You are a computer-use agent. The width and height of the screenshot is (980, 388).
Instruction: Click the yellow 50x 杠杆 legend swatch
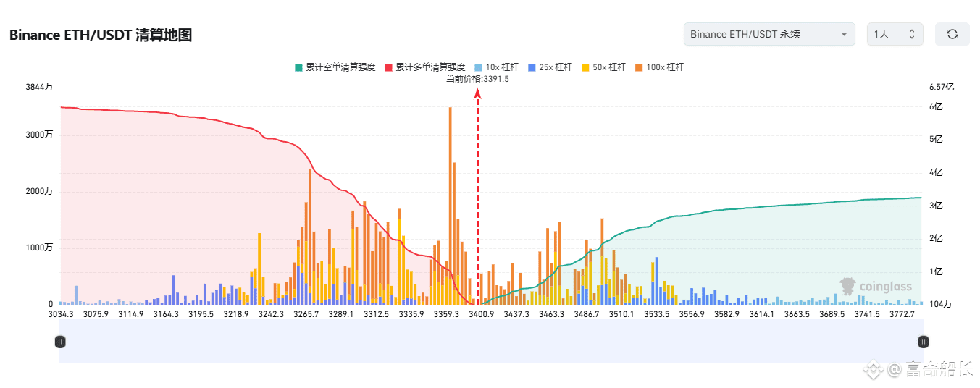click(585, 67)
